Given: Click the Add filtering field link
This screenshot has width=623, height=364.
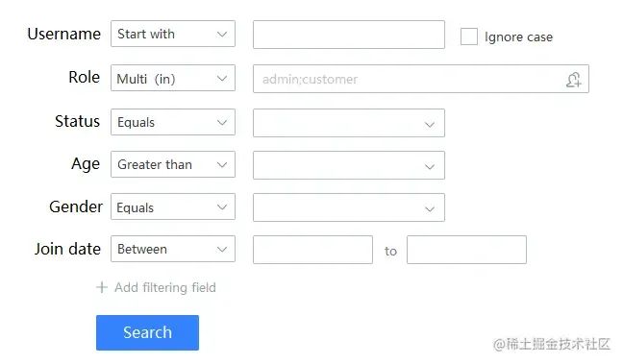Looking at the screenshot, I should click(165, 287).
